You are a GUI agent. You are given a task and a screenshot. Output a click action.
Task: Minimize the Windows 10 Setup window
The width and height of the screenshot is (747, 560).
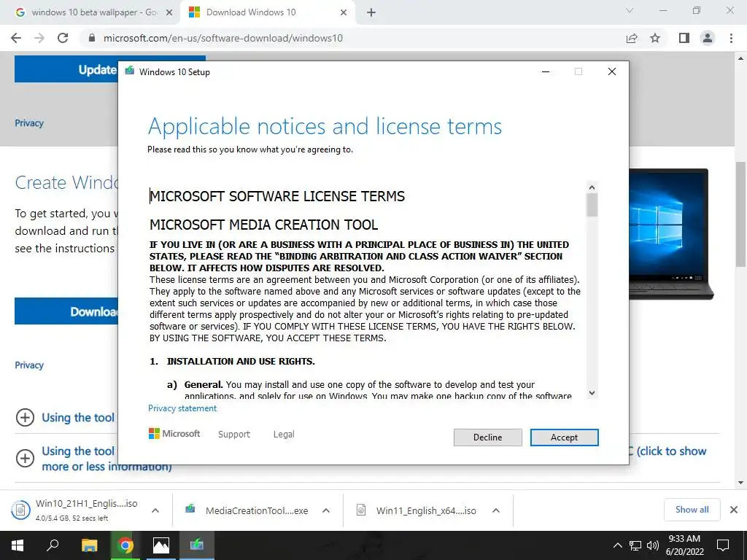[546, 71]
